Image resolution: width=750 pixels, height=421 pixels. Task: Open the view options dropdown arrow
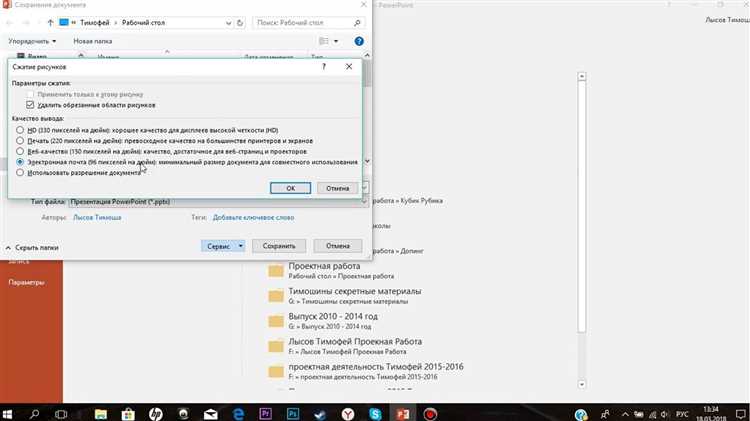coord(336,41)
